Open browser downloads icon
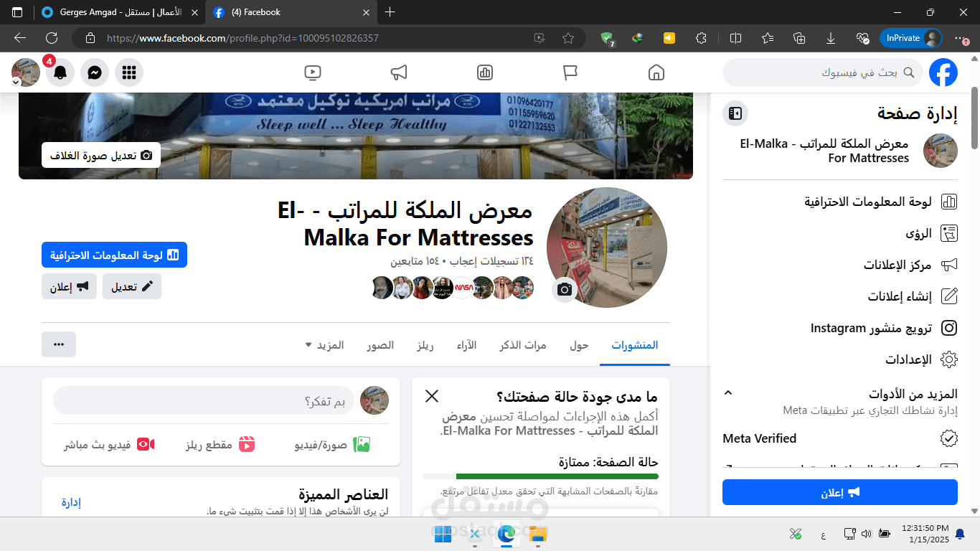980x551 pixels. [831, 38]
